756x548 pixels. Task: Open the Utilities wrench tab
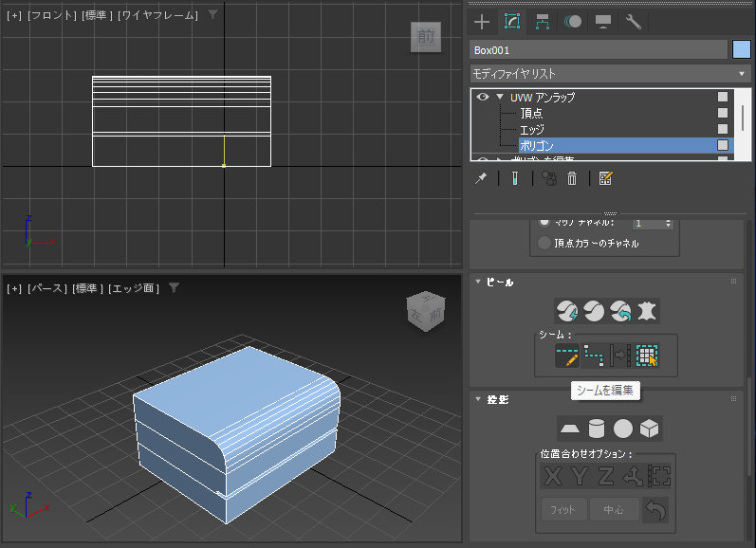[x=633, y=22]
